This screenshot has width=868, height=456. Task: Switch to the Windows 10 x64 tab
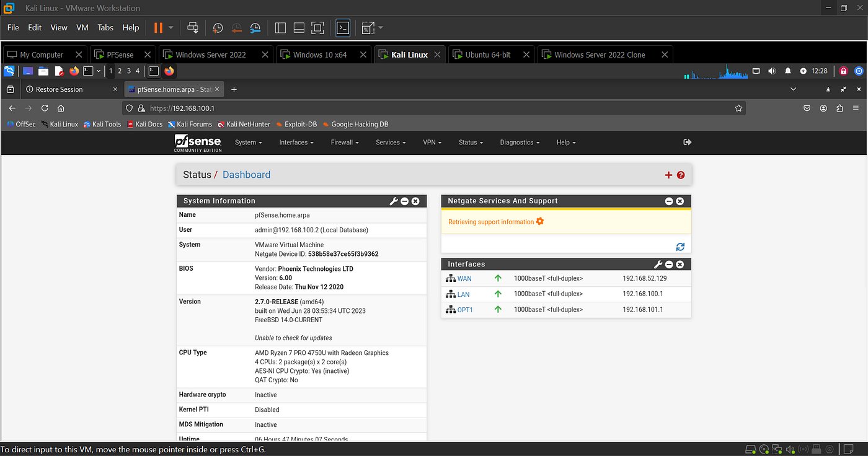click(x=322, y=55)
